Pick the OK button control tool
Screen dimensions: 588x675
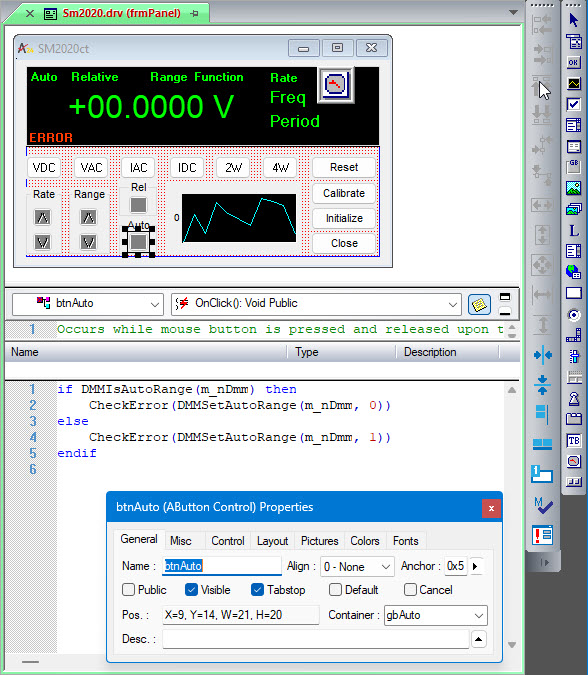coord(573,62)
